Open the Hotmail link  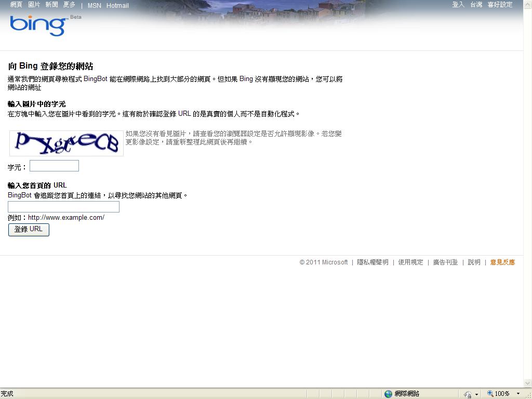(117, 6)
